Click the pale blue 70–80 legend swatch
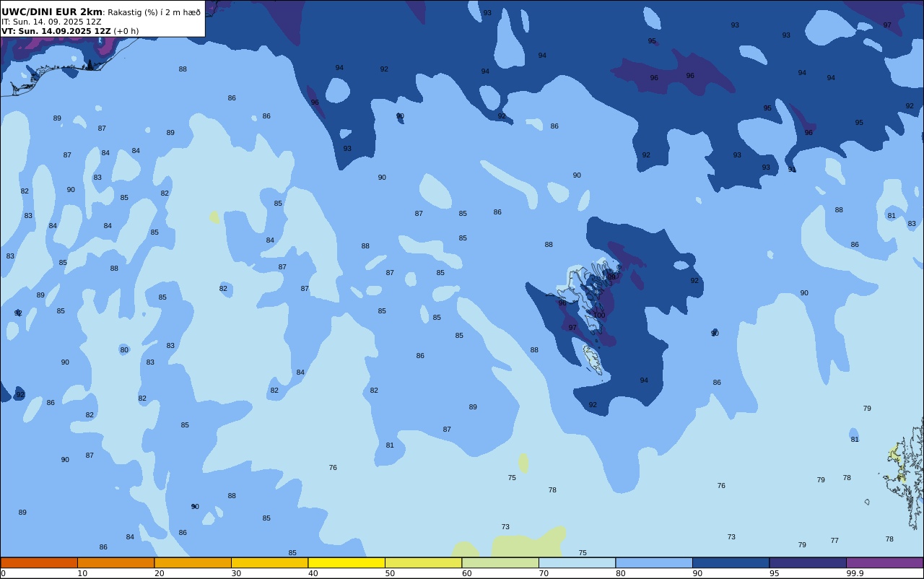This screenshot has width=924, height=579. [x=577, y=562]
